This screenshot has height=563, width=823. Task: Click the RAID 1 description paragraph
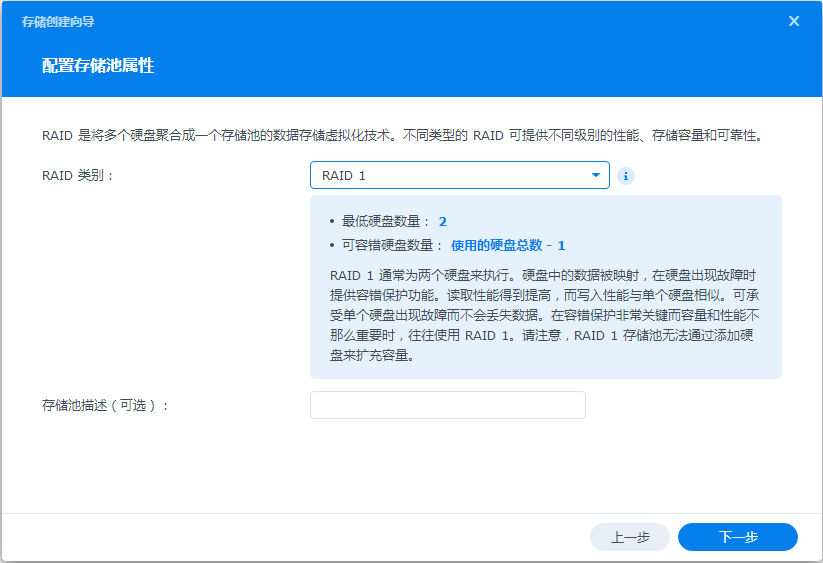[x=544, y=315]
